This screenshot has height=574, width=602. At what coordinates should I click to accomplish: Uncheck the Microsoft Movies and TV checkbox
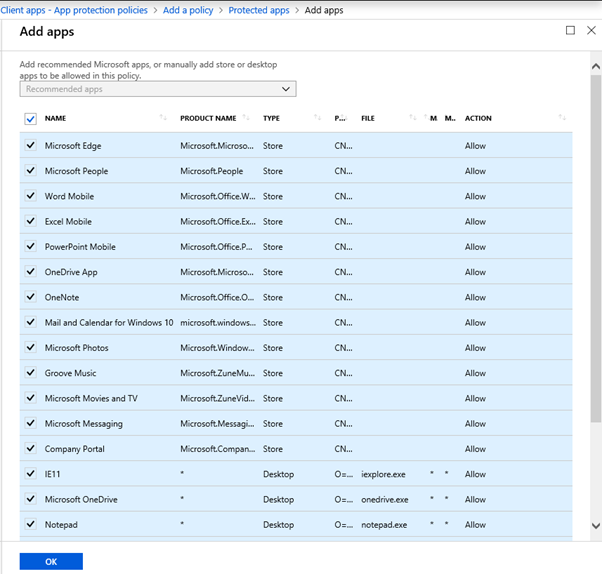coord(31,398)
